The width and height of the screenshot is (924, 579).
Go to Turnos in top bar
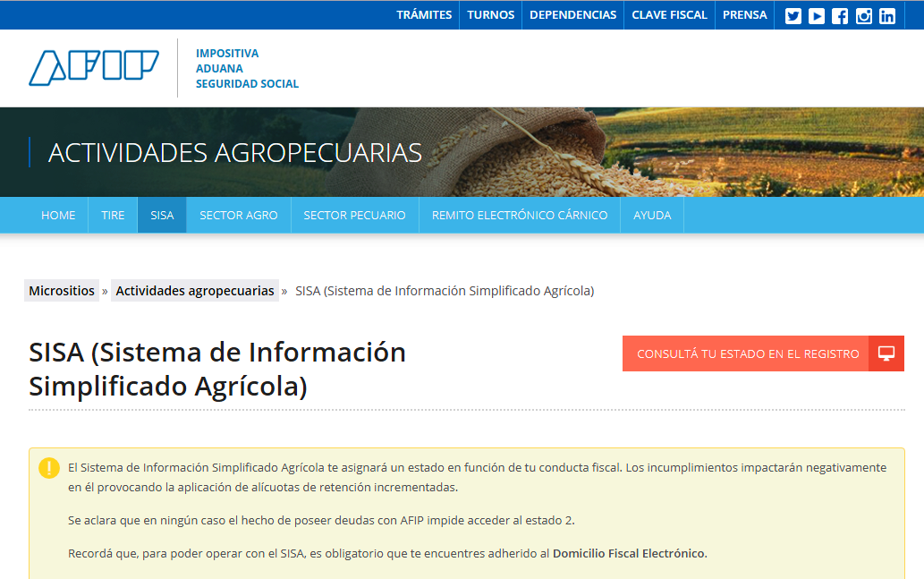[x=490, y=15]
